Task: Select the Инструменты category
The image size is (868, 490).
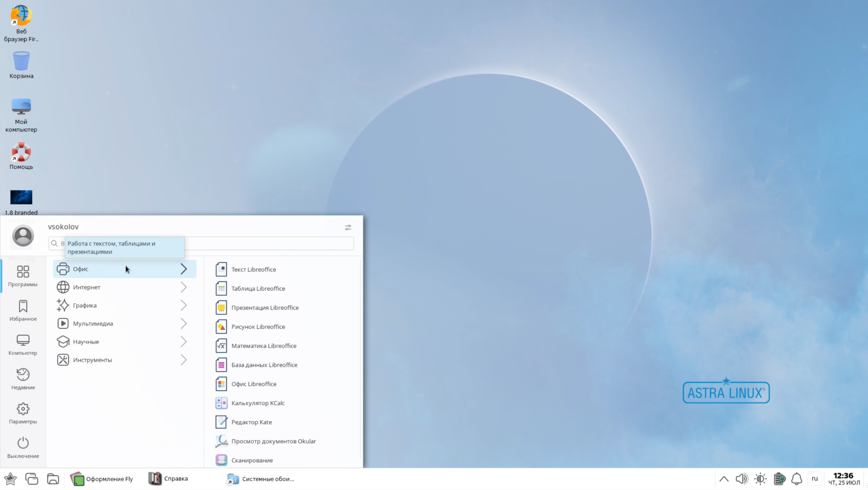Action: click(x=92, y=360)
